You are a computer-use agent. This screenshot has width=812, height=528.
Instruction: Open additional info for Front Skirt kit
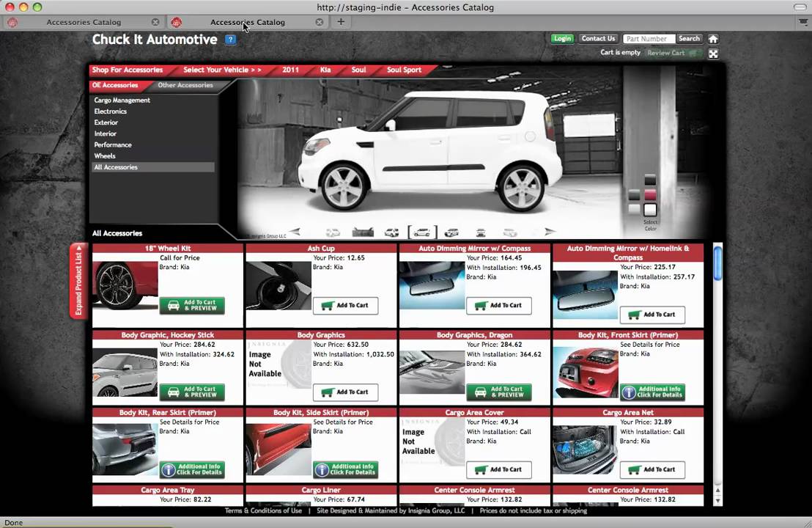(x=652, y=392)
